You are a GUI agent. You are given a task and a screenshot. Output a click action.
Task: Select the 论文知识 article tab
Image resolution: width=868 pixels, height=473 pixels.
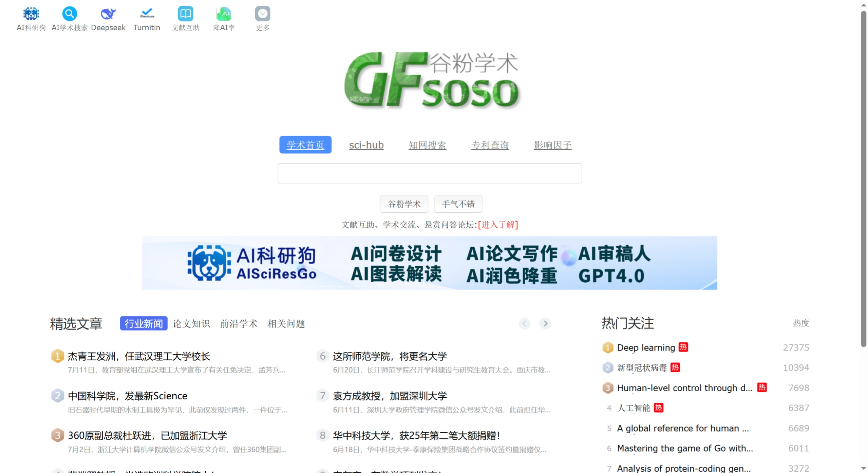pyautogui.click(x=191, y=323)
